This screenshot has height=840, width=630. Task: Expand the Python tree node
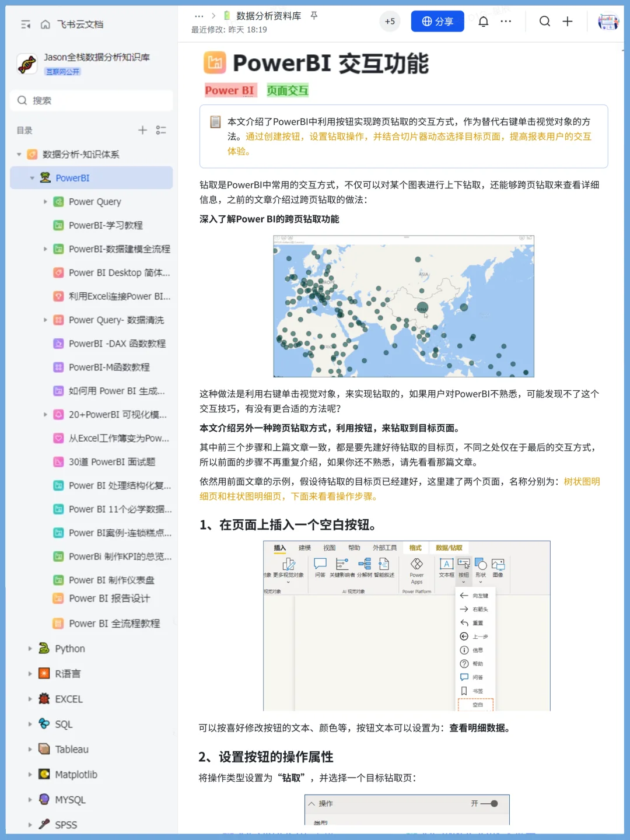coord(30,649)
